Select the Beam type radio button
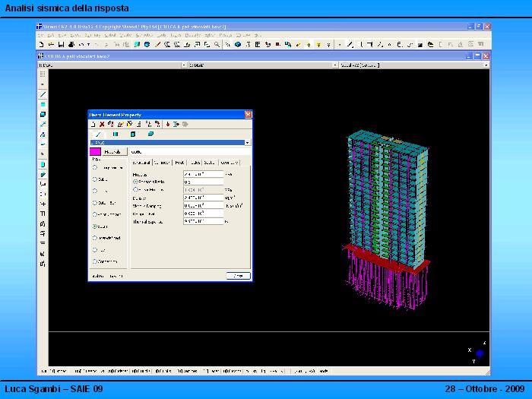The height and width of the screenshot is (399, 532). tap(95, 226)
